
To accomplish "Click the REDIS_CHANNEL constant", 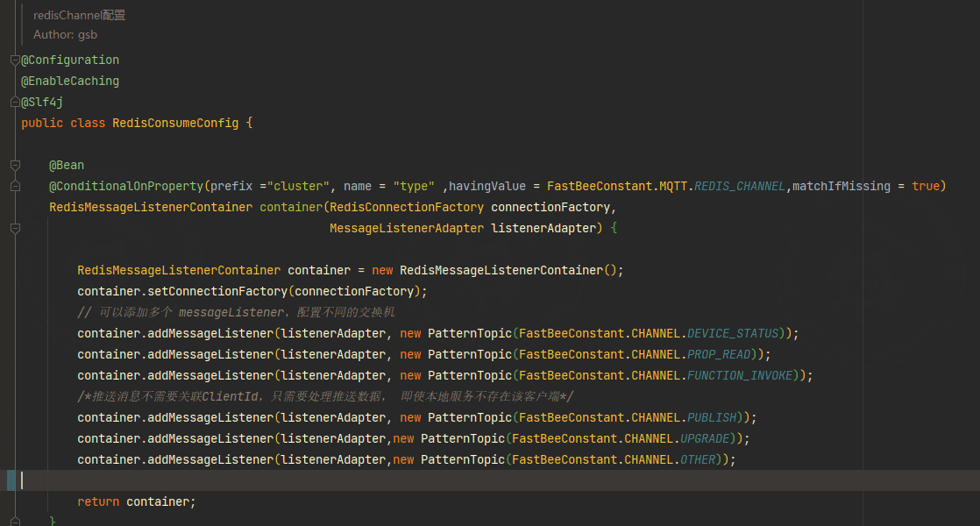I will pyautogui.click(x=739, y=186).
